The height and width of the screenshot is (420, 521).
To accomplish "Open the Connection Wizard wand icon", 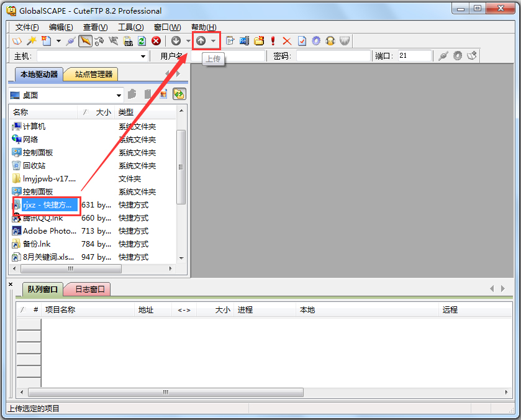I will pyautogui.click(x=31, y=41).
